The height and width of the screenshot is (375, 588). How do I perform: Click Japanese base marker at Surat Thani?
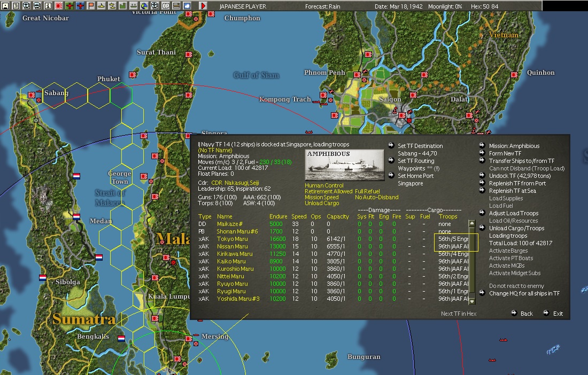[x=189, y=54]
